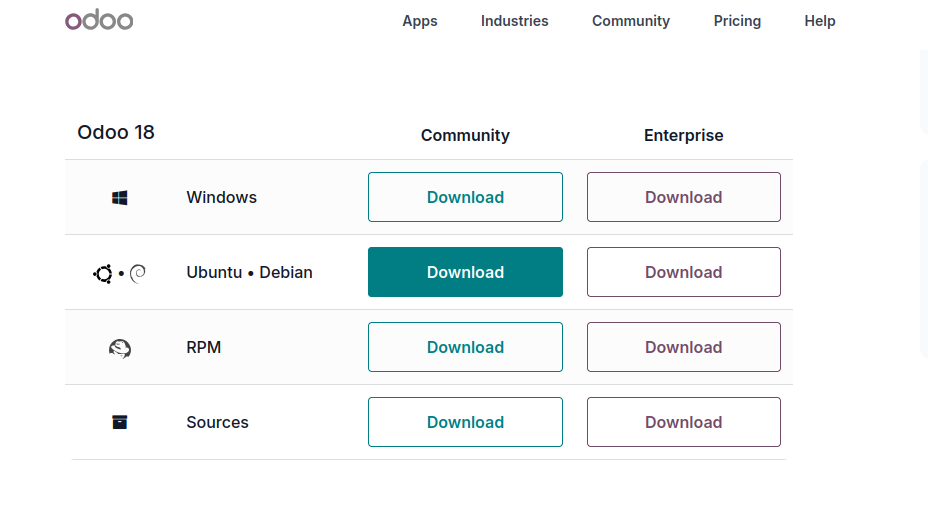Click the Odoo logo

99,20
